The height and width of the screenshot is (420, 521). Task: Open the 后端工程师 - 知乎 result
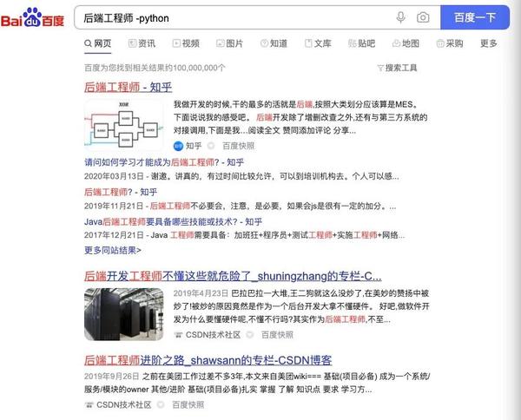click(x=128, y=87)
